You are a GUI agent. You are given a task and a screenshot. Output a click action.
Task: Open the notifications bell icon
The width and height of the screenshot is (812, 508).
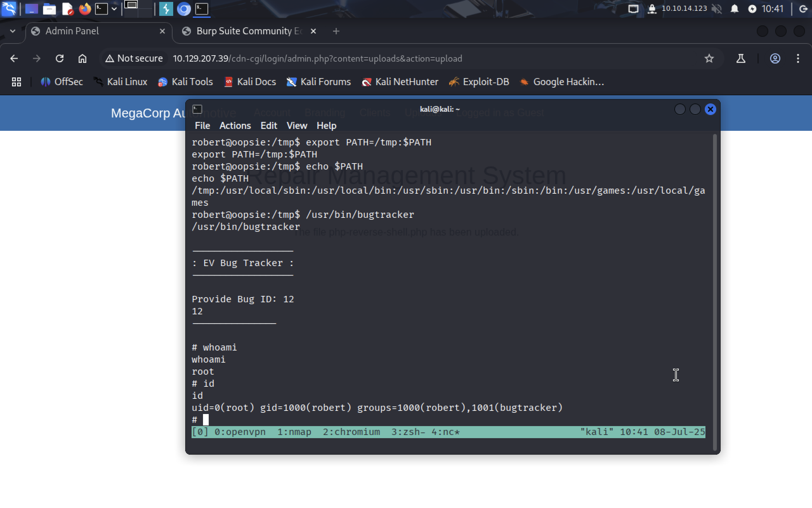pyautogui.click(x=735, y=9)
